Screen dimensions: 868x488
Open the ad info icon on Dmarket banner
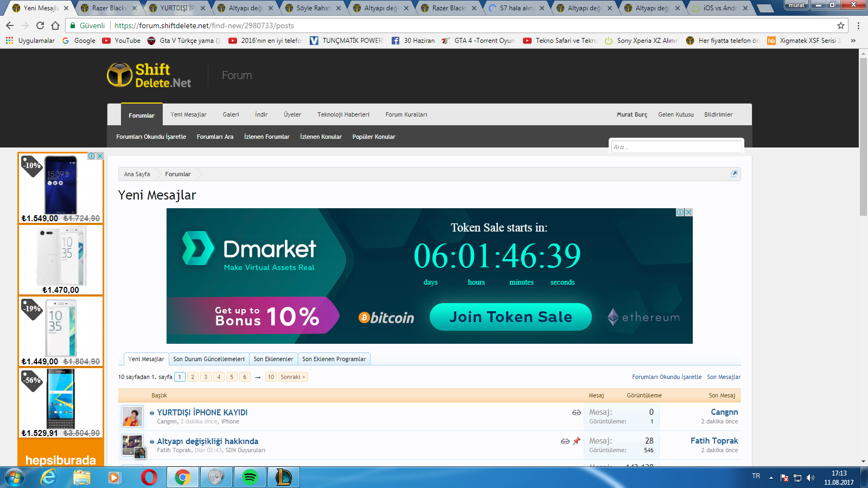(x=680, y=213)
